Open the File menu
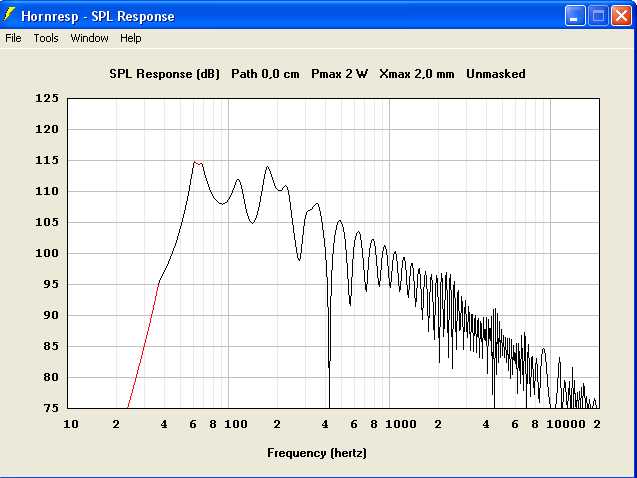637x478 pixels. coord(13,38)
